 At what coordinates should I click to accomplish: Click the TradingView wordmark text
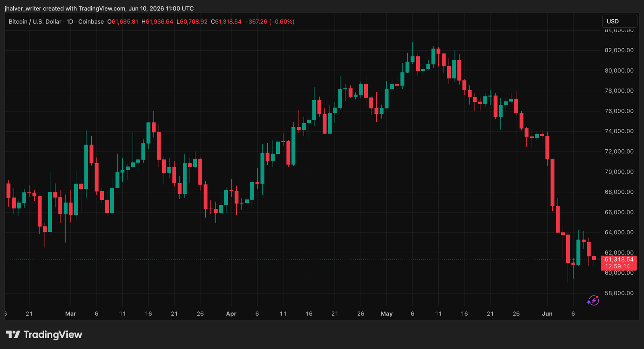coord(53,335)
